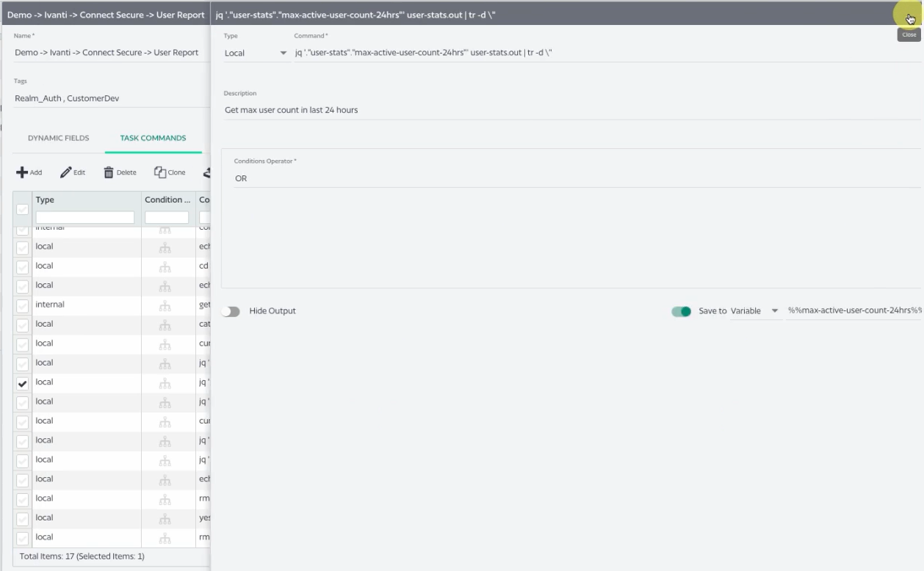Screen dimensions: 924x571
Task: Click the Edit pencil icon
Action: 66,172
